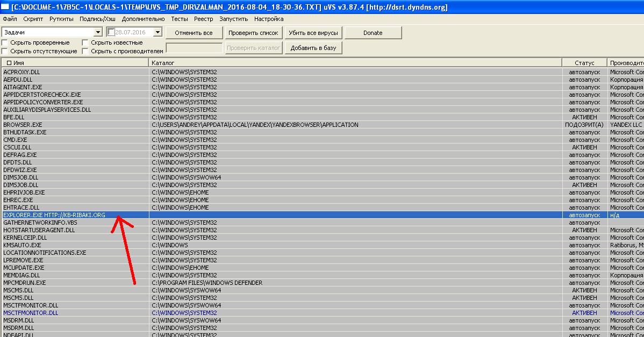Screen dimensions: 644x337
Task: Select the BTHUDTASK.EXE entry
Action: click(x=25, y=132)
